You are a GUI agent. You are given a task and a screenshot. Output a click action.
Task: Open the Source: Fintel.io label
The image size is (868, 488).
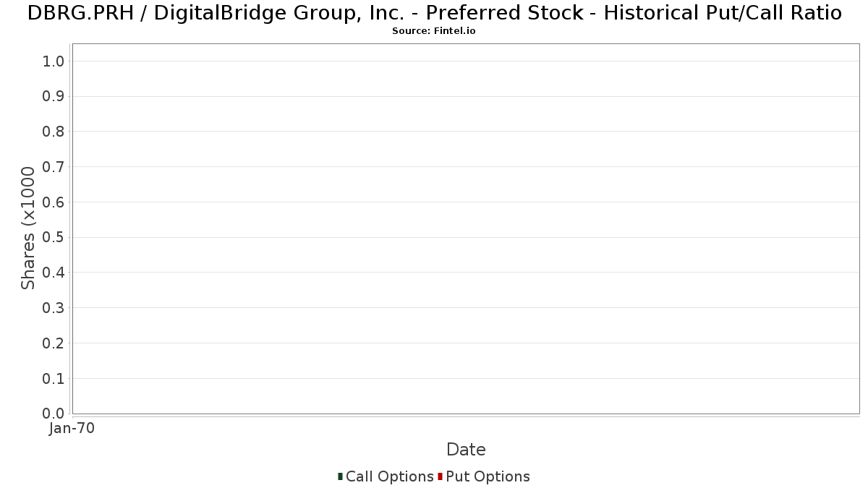click(x=434, y=31)
